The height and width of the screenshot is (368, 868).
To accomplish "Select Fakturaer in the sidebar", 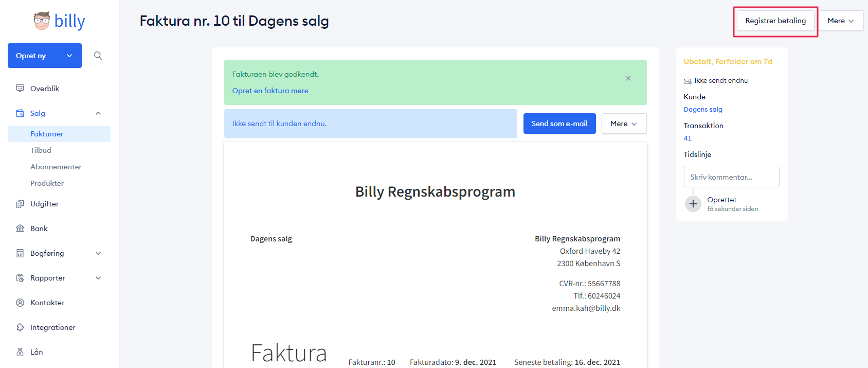I will pyautogui.click(x=59, y=134).
